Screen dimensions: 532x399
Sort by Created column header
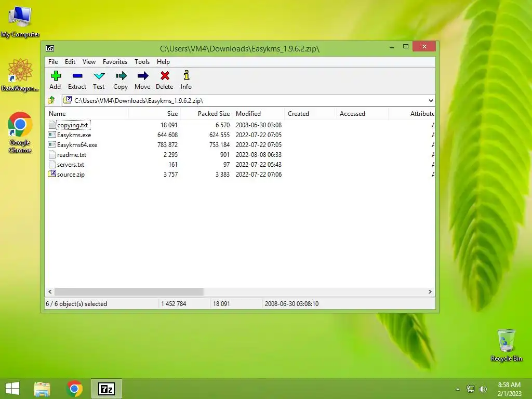coord(311,114)
